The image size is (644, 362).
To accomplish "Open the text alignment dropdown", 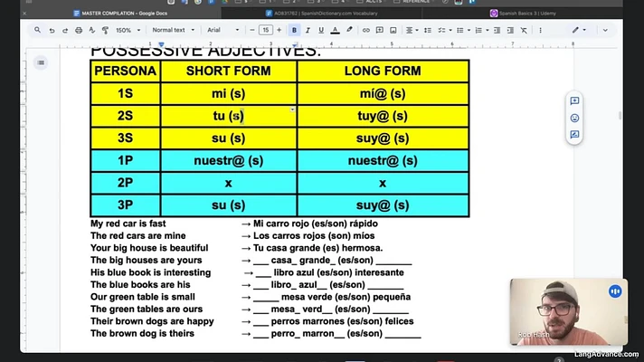I will (x=412, y=30).
